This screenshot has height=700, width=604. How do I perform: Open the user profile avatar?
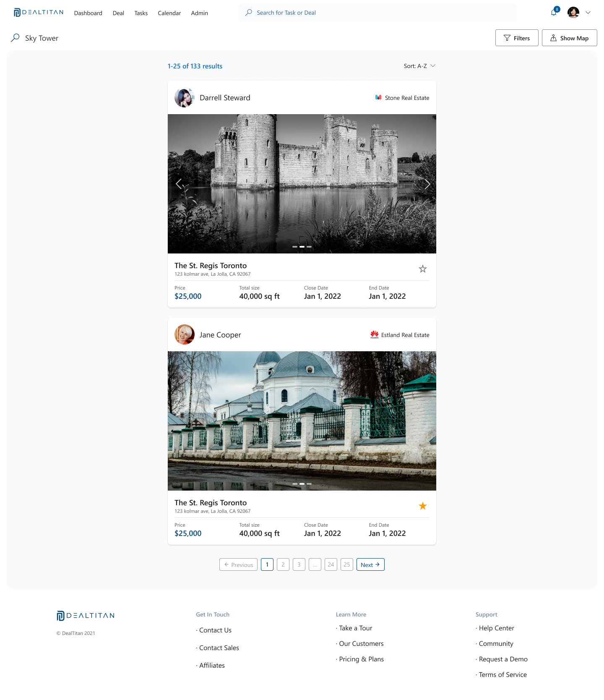coord(573,13)
